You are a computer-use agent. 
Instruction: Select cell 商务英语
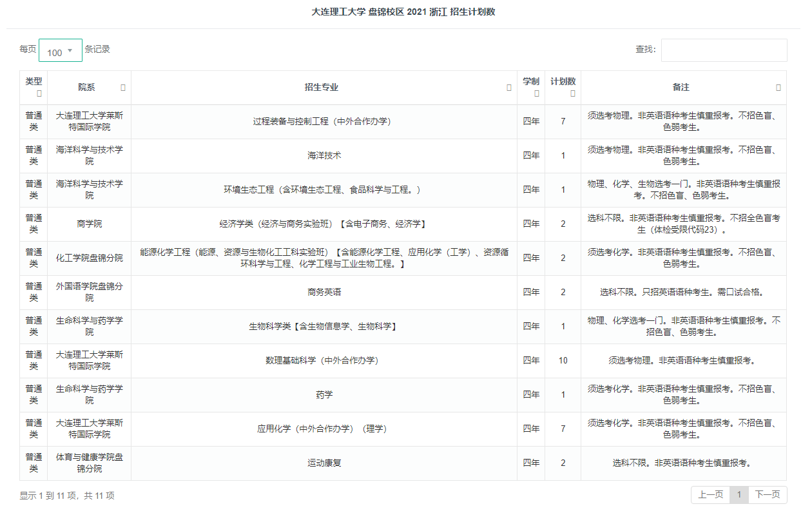324,292
